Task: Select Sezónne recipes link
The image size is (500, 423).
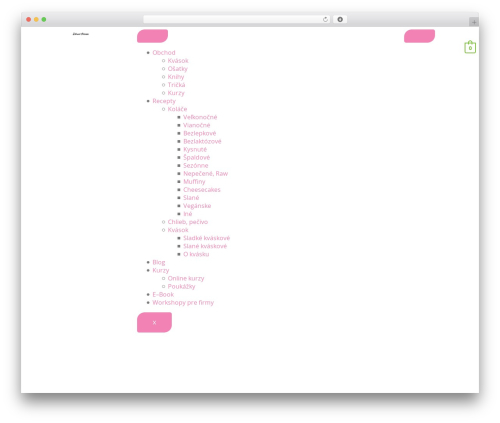Action: click(196, 165)
